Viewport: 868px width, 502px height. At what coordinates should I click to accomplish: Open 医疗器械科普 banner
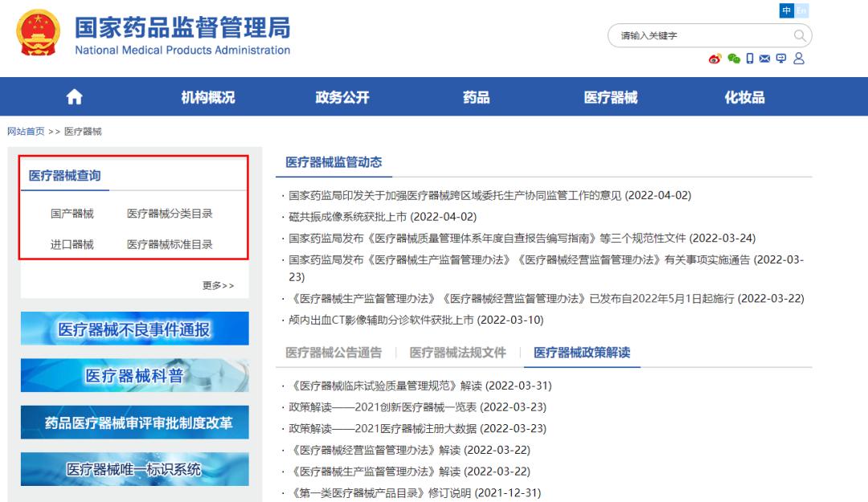point(134,375)
